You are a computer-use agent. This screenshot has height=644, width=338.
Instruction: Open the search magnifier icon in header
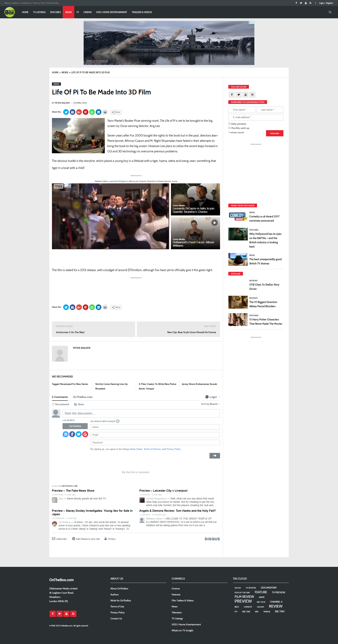tap(330, 12)
